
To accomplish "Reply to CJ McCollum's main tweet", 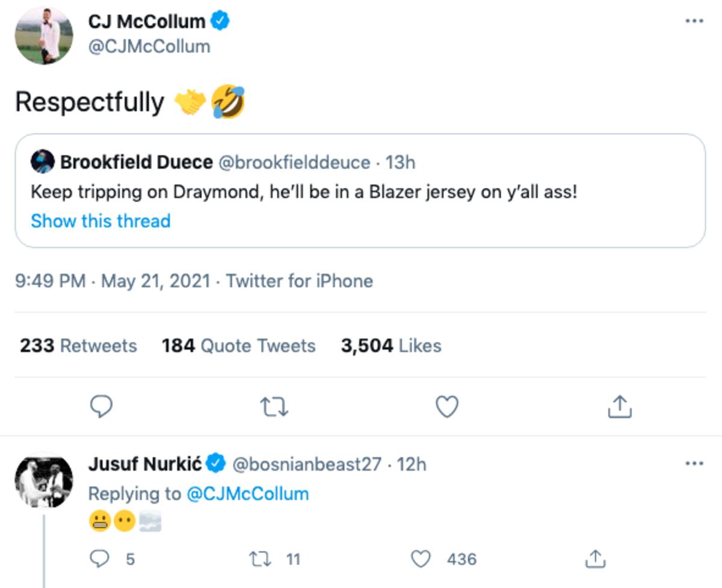I will pyautogui.click(x=102, y=407).
